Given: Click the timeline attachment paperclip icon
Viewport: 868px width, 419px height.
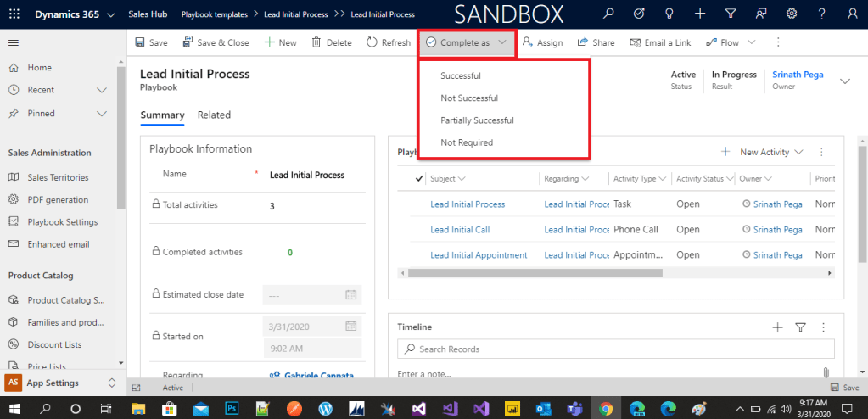Looking at the screenshot, I should point(825,372).
